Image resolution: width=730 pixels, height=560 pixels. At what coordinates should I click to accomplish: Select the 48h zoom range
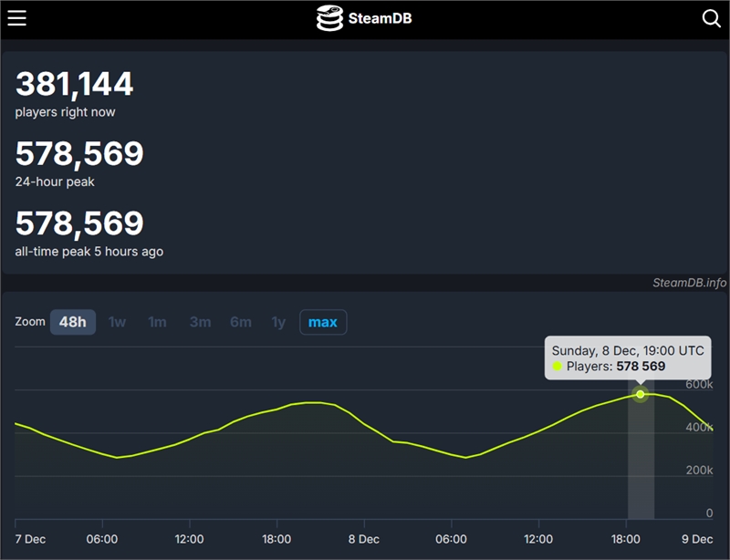(73, 322)
